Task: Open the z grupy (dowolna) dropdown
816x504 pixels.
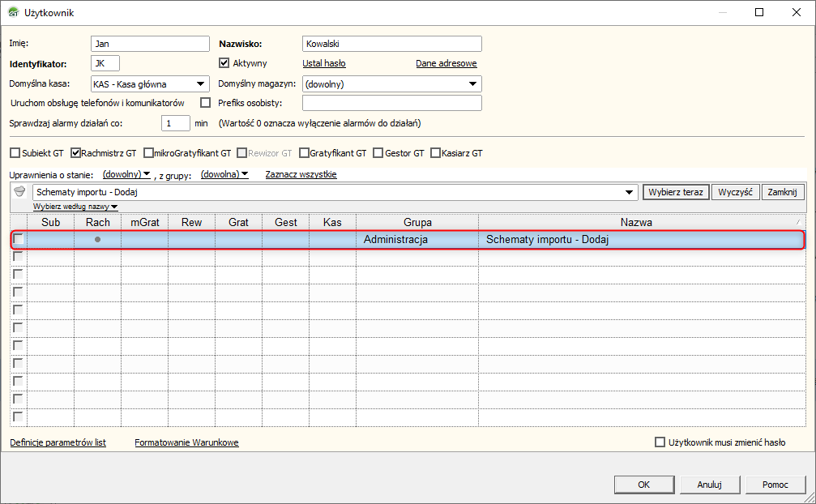Action: click(224, 174)
